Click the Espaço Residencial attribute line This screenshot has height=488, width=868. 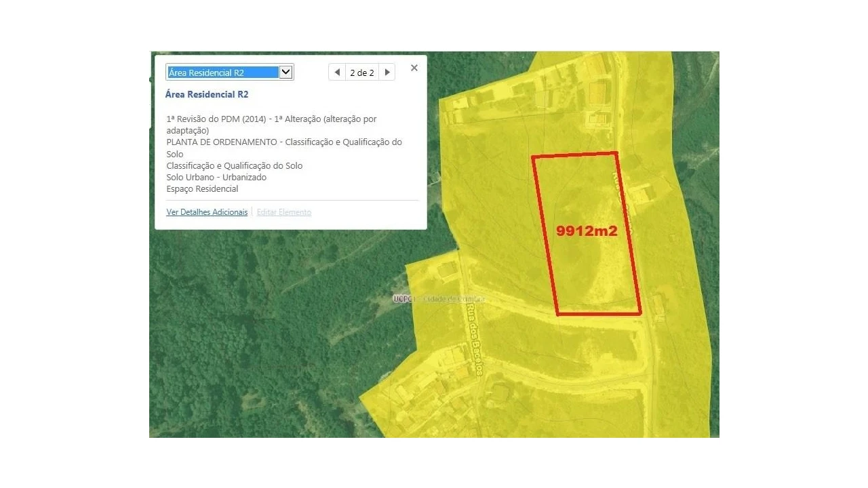point(202,188)
